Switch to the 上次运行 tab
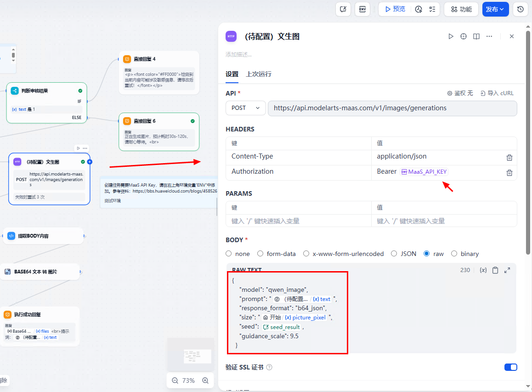 pos(259,74)
